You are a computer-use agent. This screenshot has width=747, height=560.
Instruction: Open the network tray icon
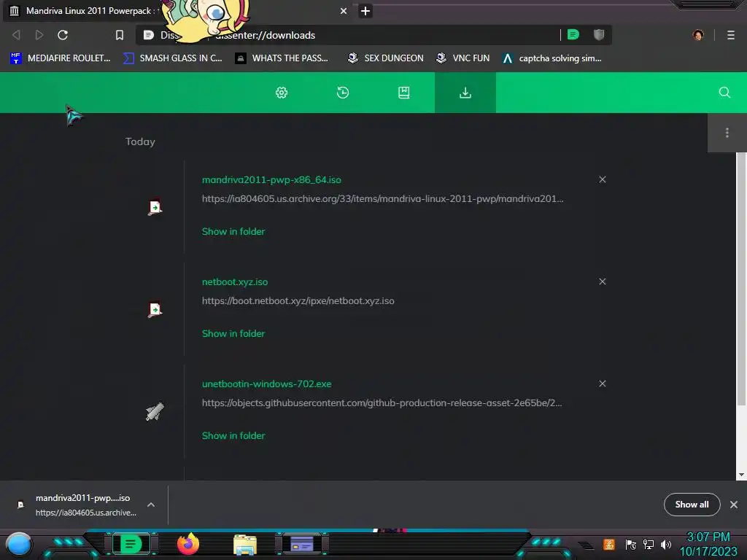coord(649,544)
